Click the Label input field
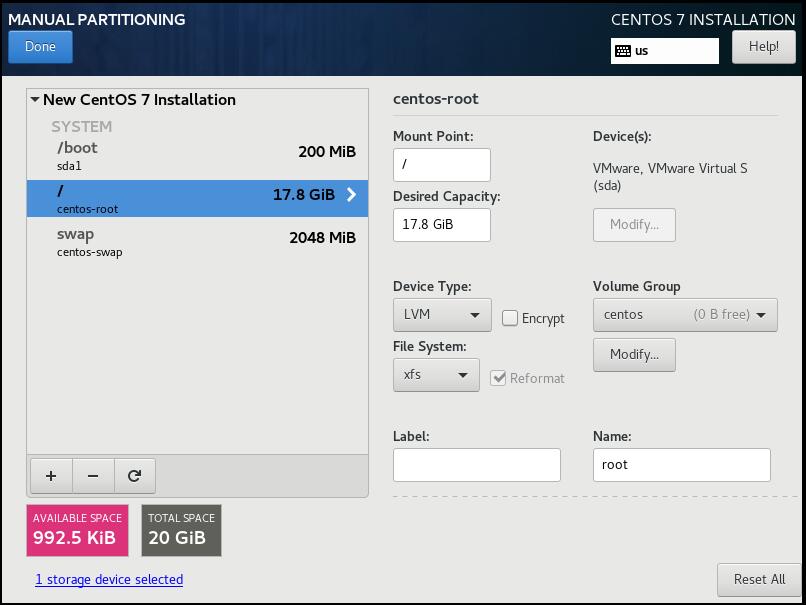Image resolution: width=806 pixels, height=605 pixels. 477,465
